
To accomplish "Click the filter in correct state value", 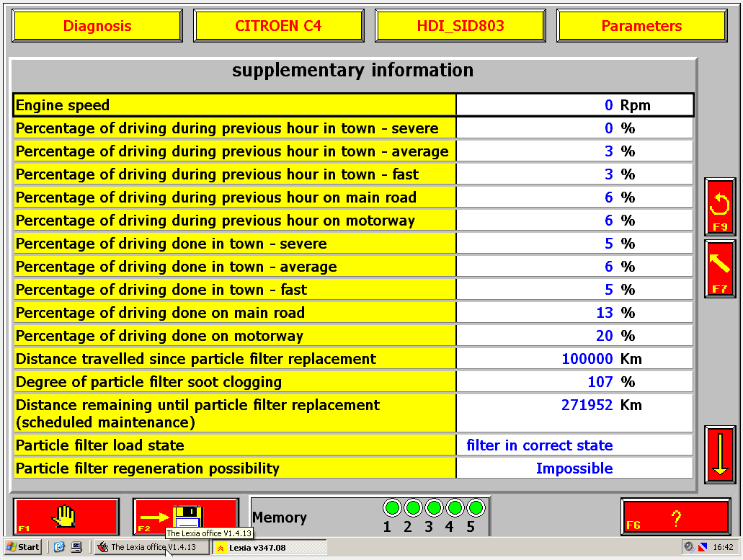I will point(540,445).
